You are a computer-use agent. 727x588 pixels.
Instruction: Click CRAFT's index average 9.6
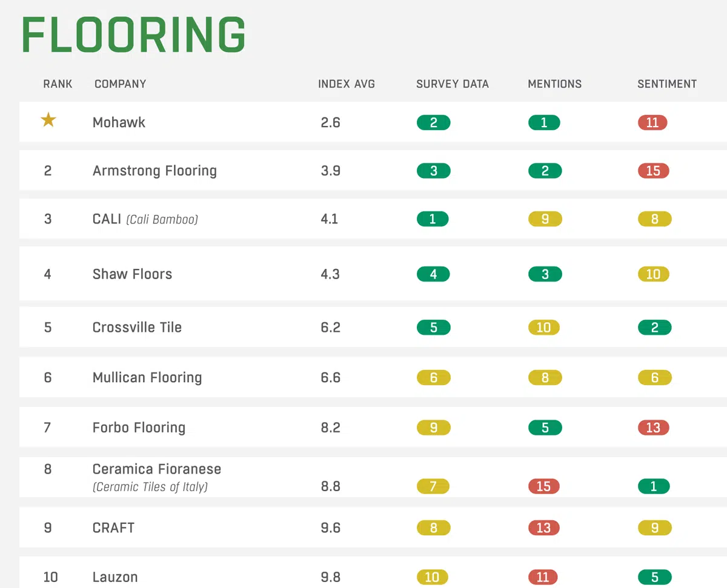point(331,528)
